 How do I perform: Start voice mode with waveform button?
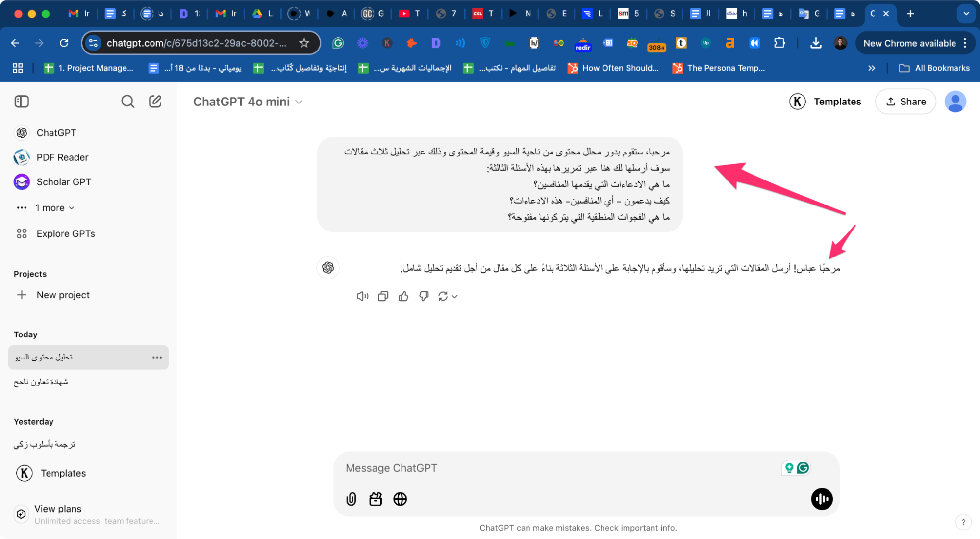tap(822, 499)
